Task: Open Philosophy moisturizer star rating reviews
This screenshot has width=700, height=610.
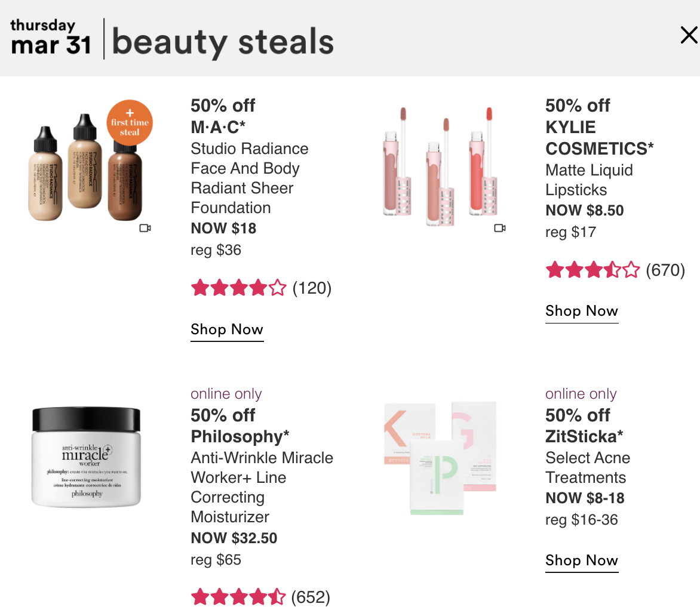Action: click(x=260, y=597)
